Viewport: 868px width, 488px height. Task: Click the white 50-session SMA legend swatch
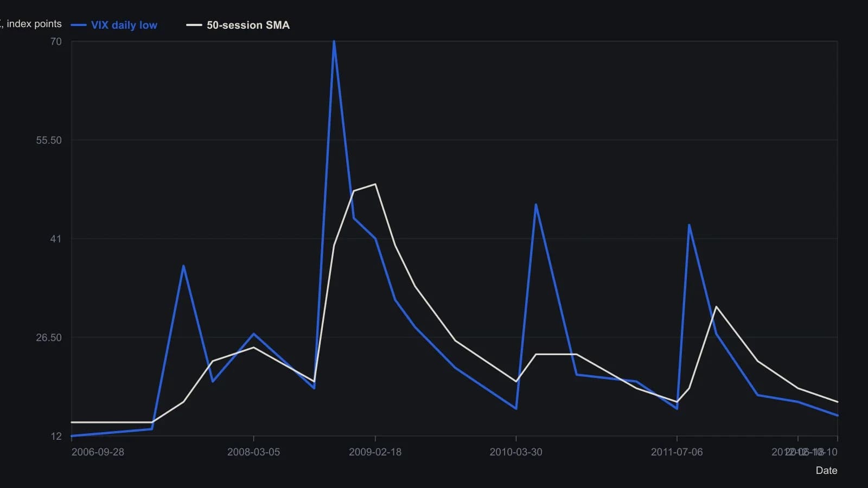coord(194,25)
